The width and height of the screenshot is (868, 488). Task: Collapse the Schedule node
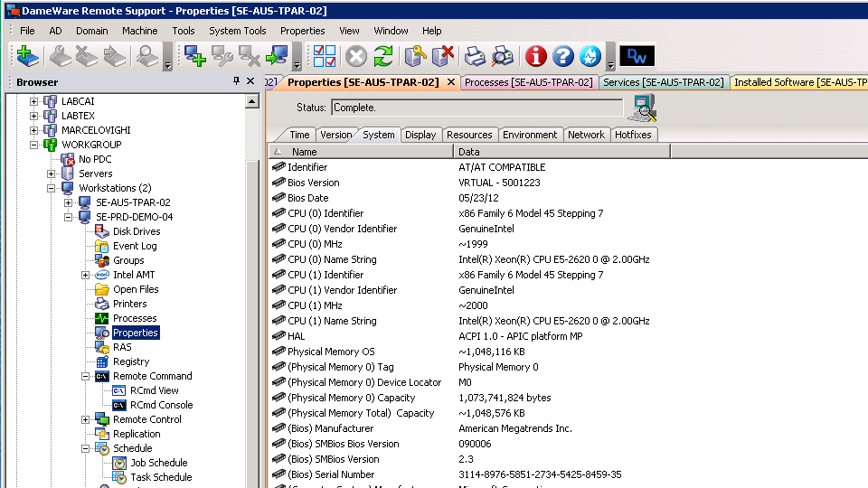[x=85, y=449]
